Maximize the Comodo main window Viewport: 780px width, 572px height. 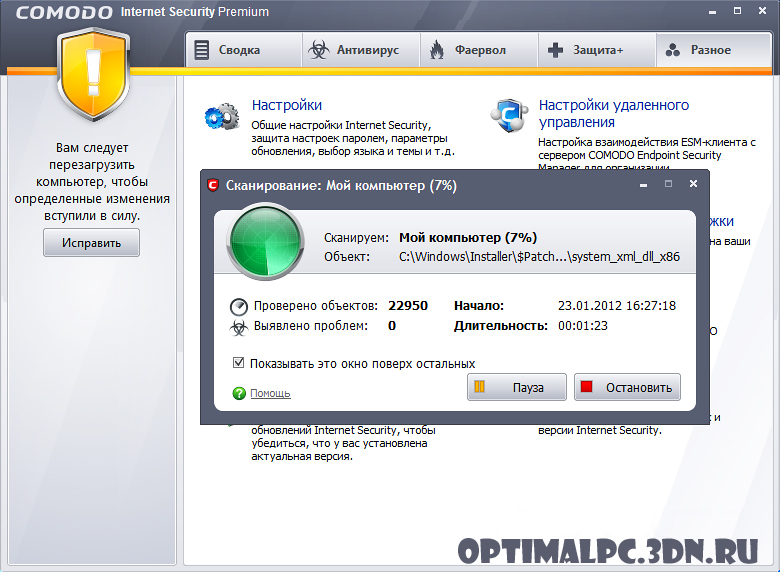click(x=737, y=11)
